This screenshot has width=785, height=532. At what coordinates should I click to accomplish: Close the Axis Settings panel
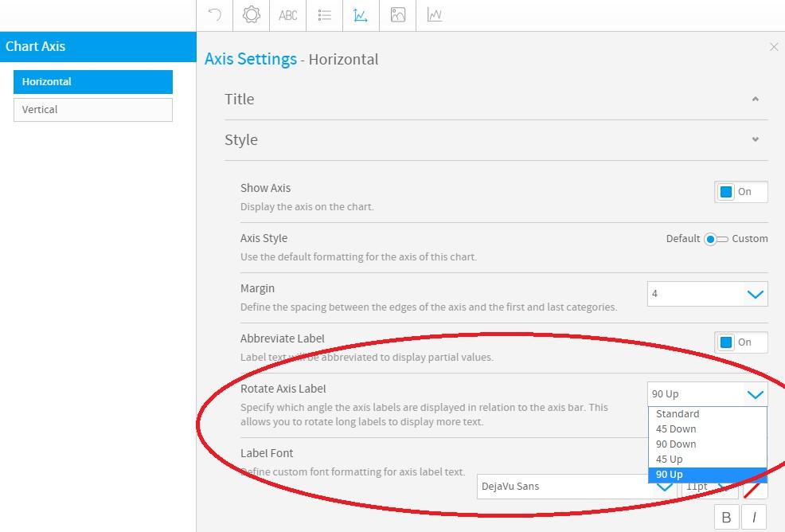point(774,46)
